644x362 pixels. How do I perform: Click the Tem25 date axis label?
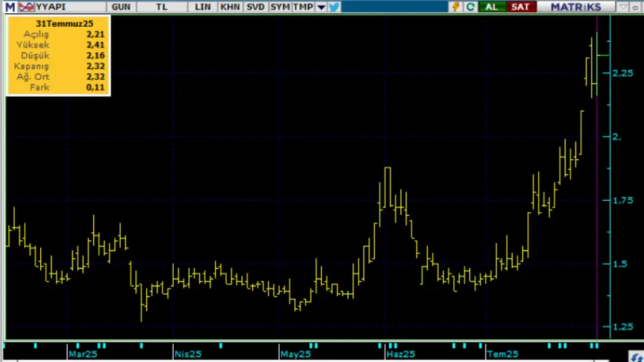tap(502, 354)
